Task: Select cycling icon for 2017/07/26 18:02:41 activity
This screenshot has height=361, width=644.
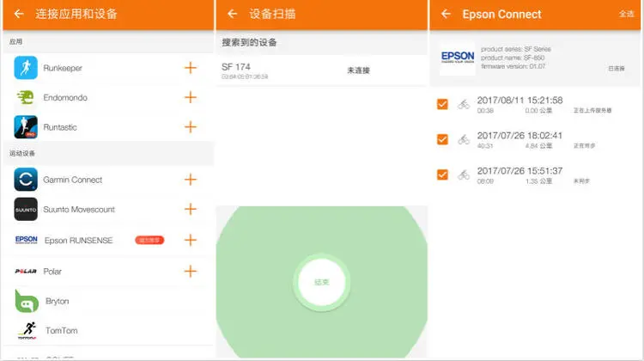Action: (x=464, y=140)
